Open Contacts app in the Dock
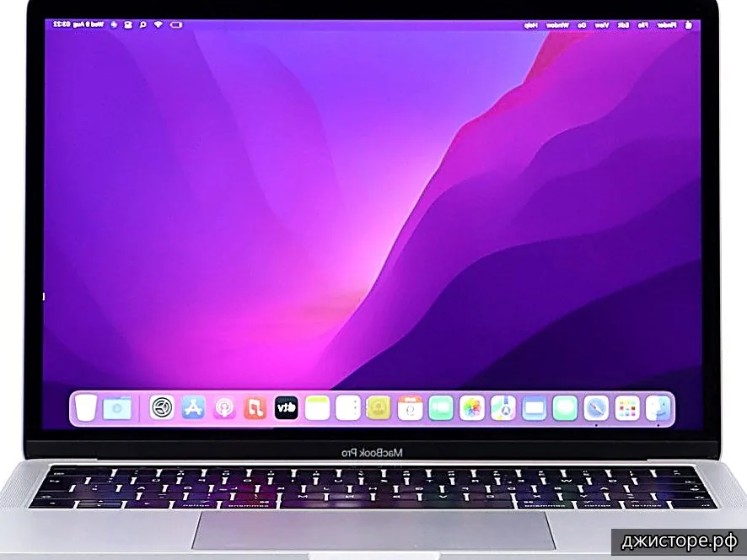Image resolution: width=747 pixels, height=560 pixels. tap(379, 408)
